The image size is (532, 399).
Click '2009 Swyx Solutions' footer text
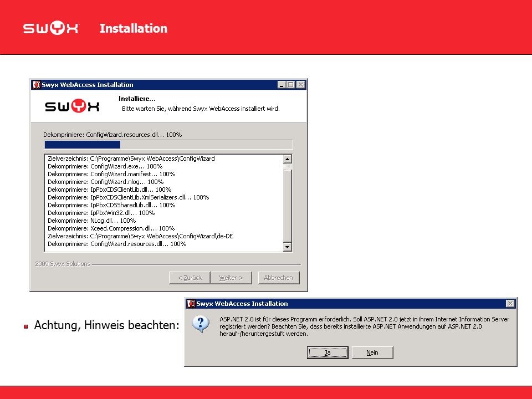tap(63, 264)
